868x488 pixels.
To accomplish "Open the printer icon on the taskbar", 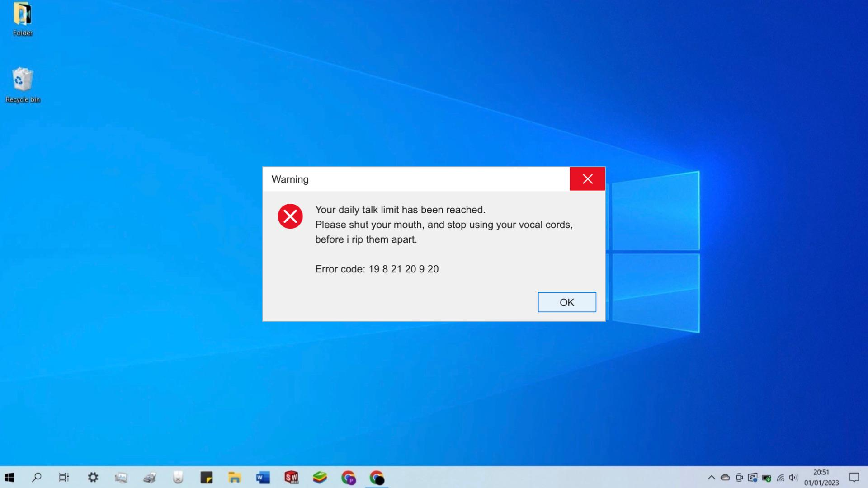I will click(x=150, y=477).
